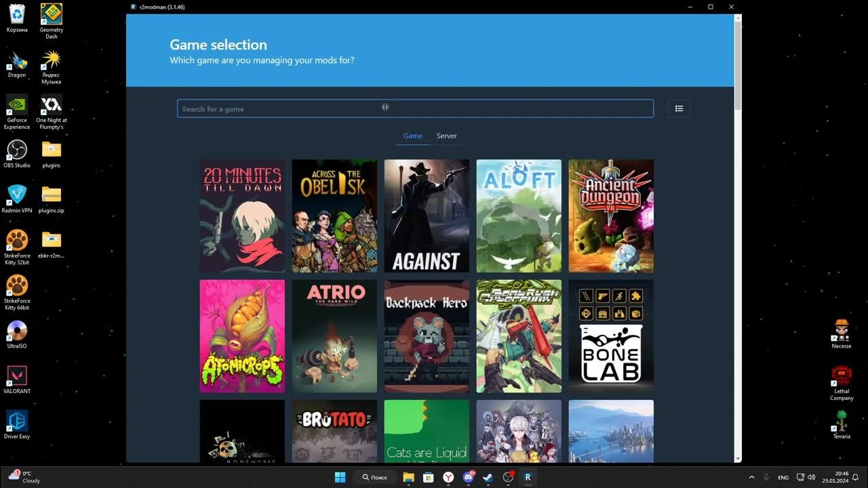
Task: Select Driver Easy desktop icon
Action: (17, 425)
